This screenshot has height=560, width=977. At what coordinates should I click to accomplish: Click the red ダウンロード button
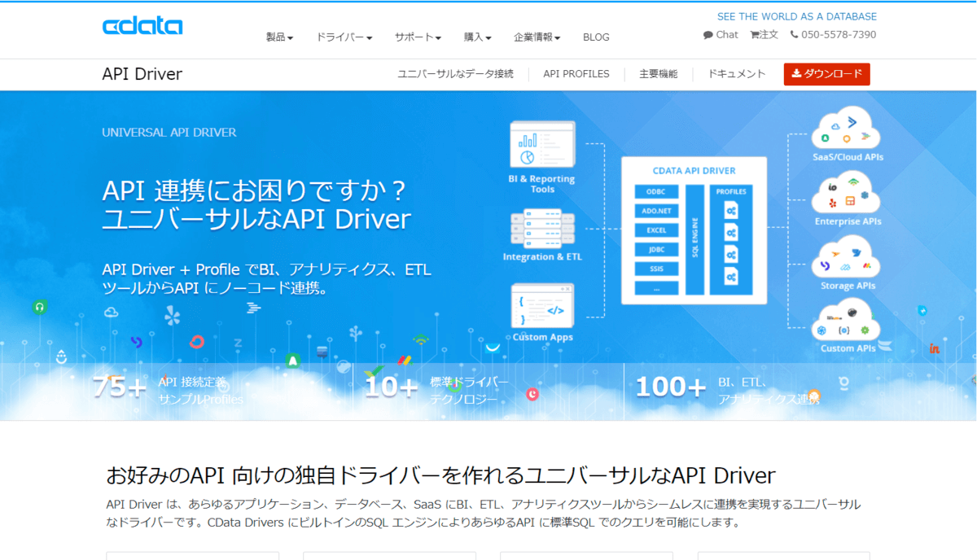point(827,74)
